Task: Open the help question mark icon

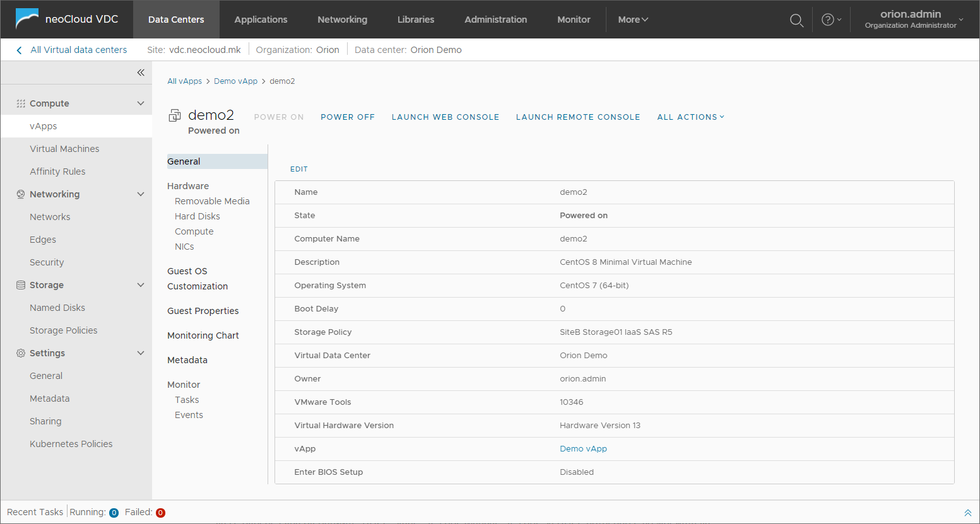Action: point(828,20)
